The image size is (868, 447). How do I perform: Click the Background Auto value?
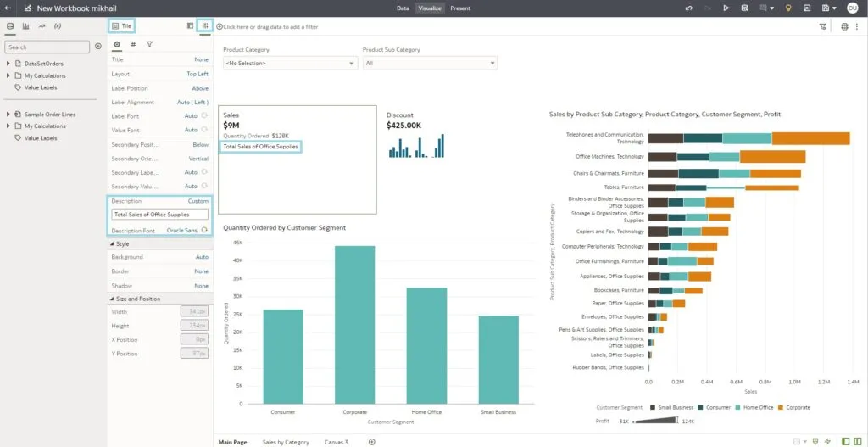coord(202,257)
